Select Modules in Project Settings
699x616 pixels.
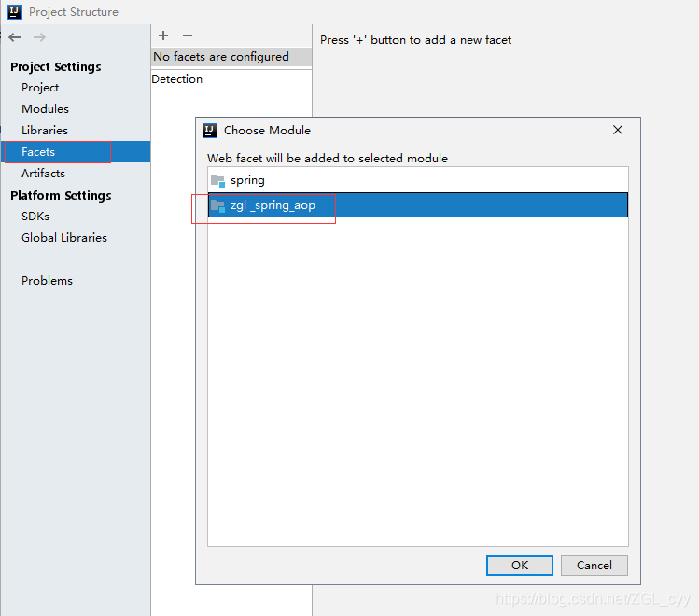[x=45, y=109]
